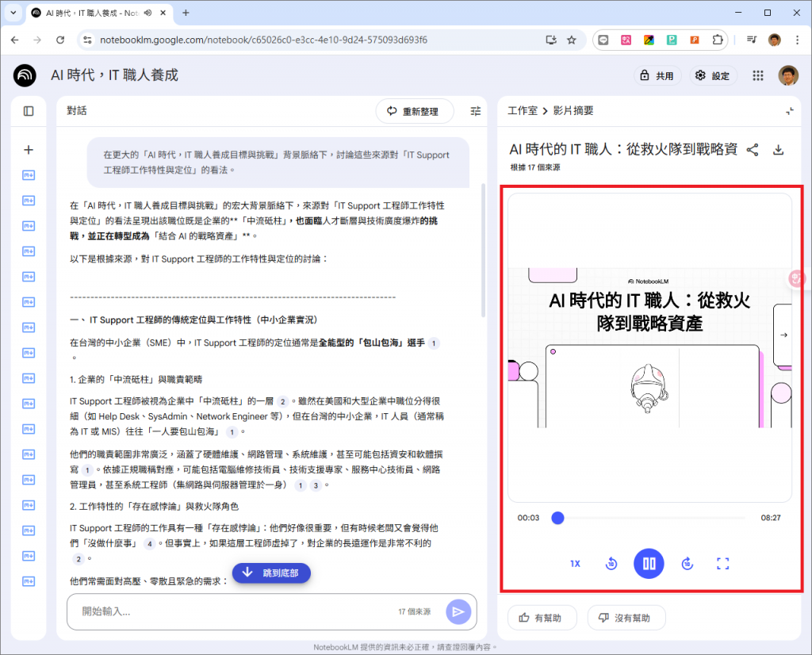This screenshot has height=655, width=812.
Task: Open the install app icon in address bar
Action: point(551,40)
